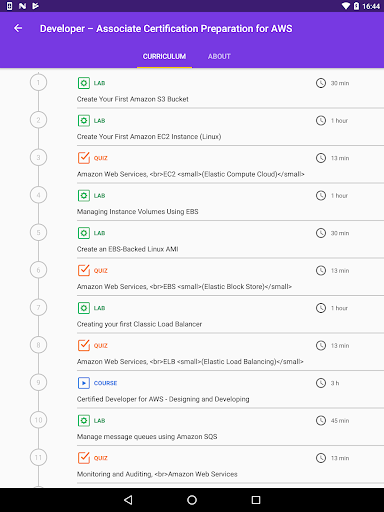Viewport: 384px width, 512px height.
Task: Tap the Course play icon for Certified Developer
Action: coord(84,383)
